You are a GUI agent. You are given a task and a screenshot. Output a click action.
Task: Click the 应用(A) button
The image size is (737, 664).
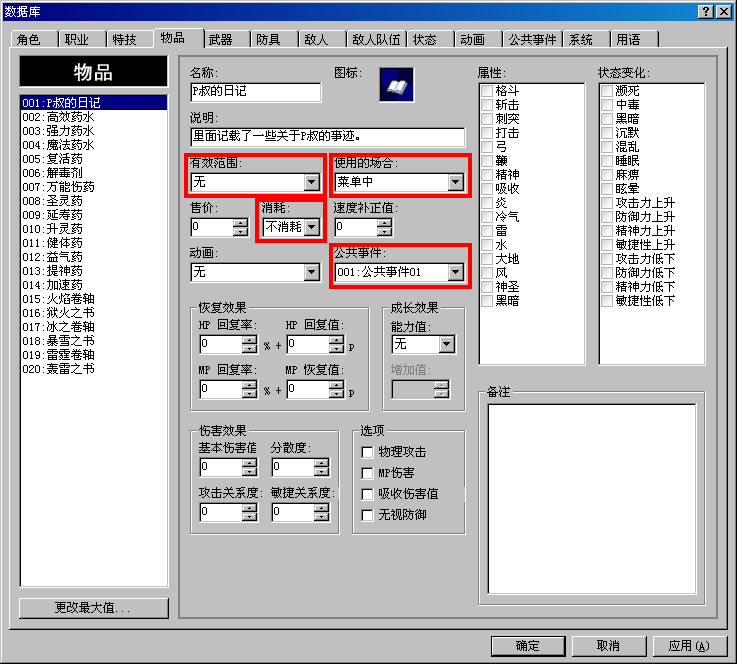point(690,646)
